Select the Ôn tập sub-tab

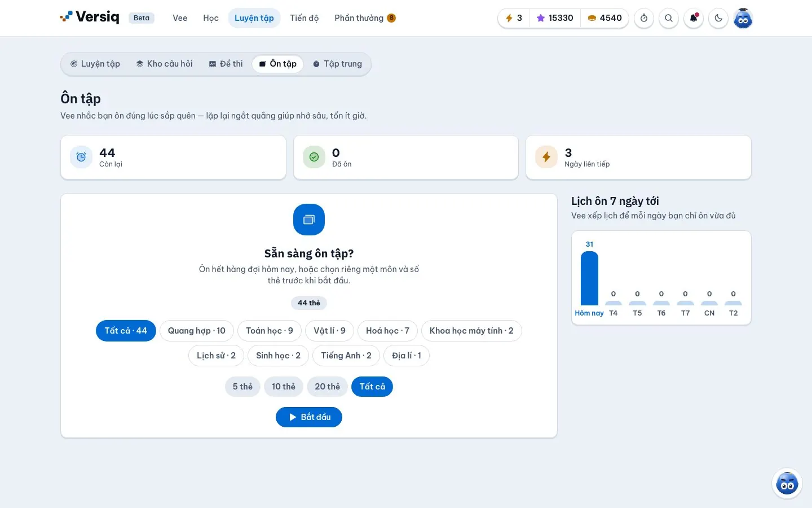click(277, 64)
